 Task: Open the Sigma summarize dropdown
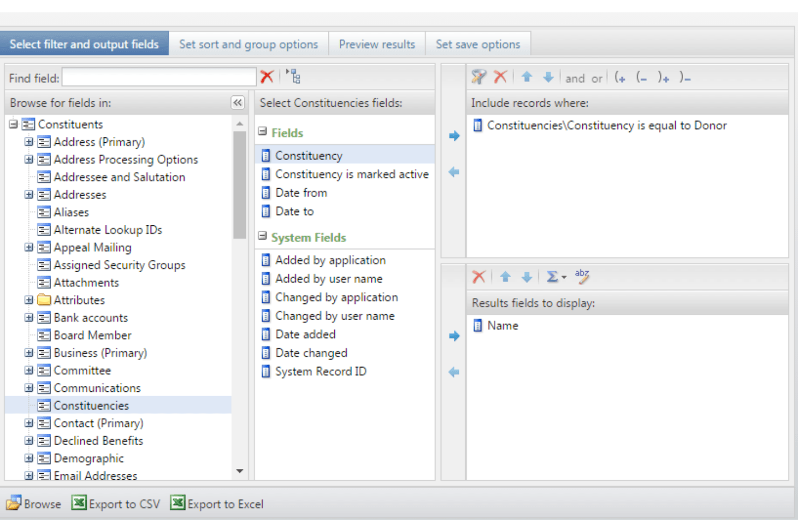556,277
